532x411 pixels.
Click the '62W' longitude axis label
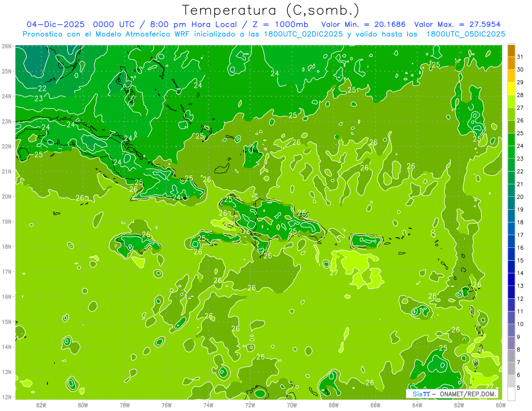[x=459, y=405]
